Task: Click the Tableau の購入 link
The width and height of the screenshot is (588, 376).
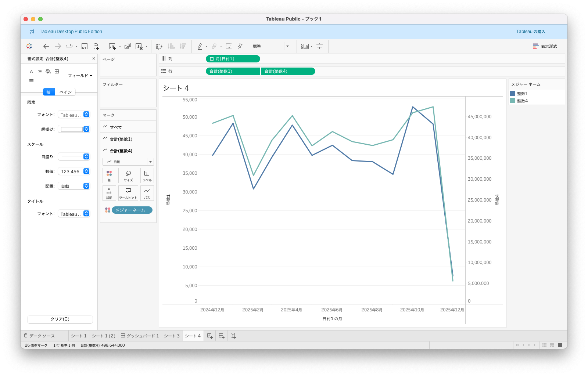Action: [530, 32]
